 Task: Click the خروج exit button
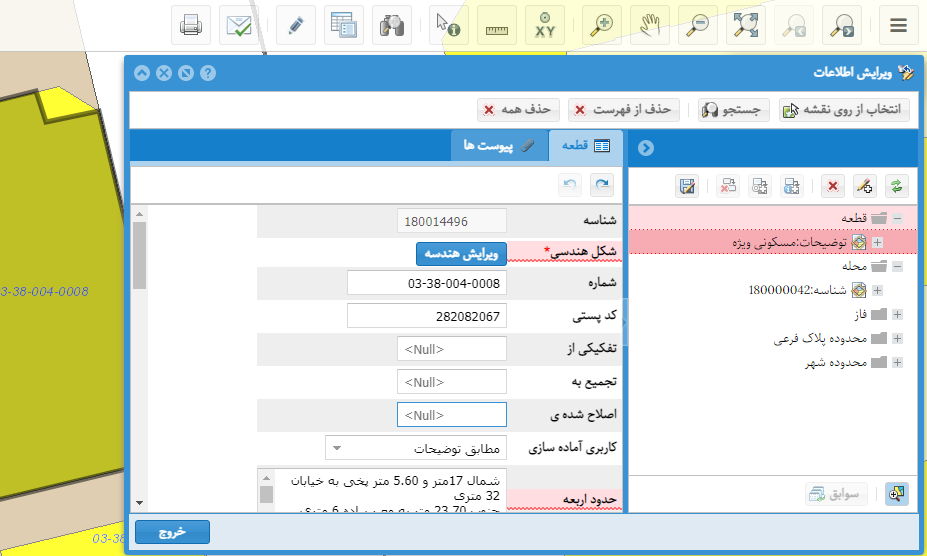172,532
